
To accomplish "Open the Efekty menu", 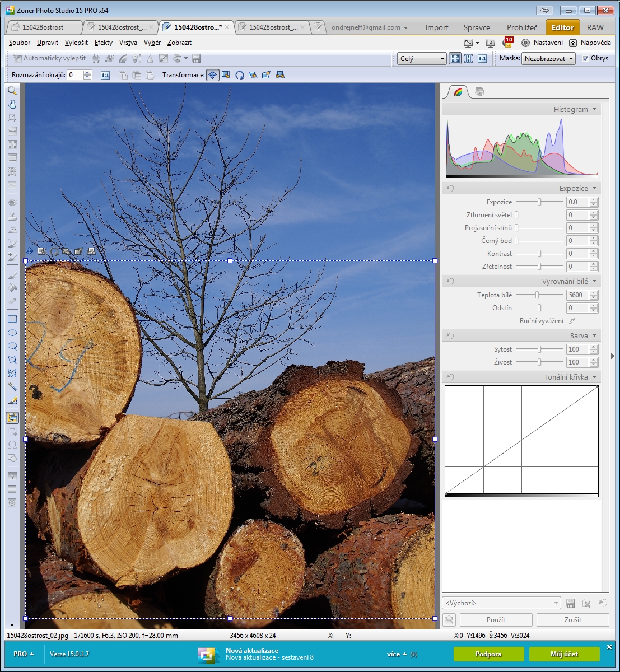I will [103, 43].
